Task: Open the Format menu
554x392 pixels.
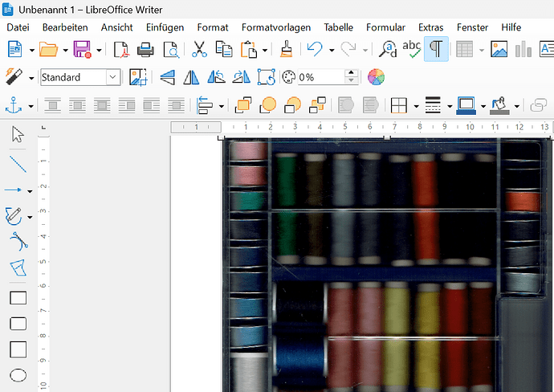Action: click(213, 27)
